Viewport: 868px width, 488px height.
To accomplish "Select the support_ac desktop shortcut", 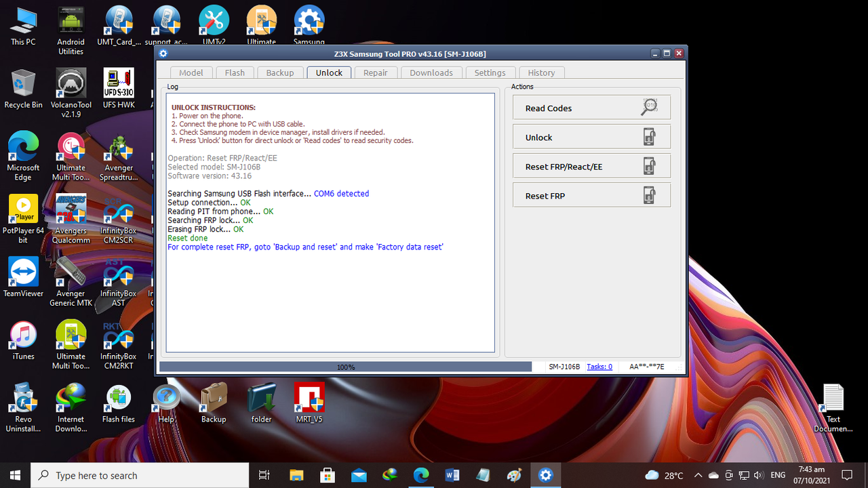I will (x=166, y=26).
